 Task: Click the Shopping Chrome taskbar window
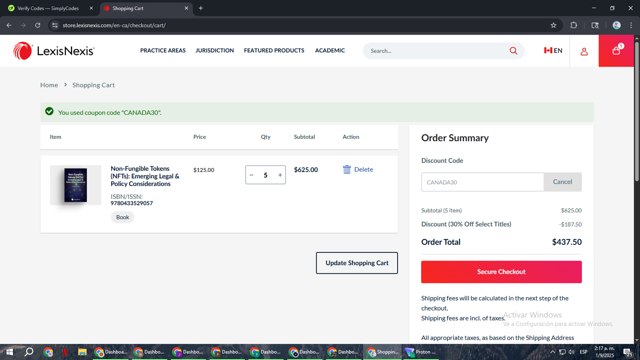click(382, 352)
